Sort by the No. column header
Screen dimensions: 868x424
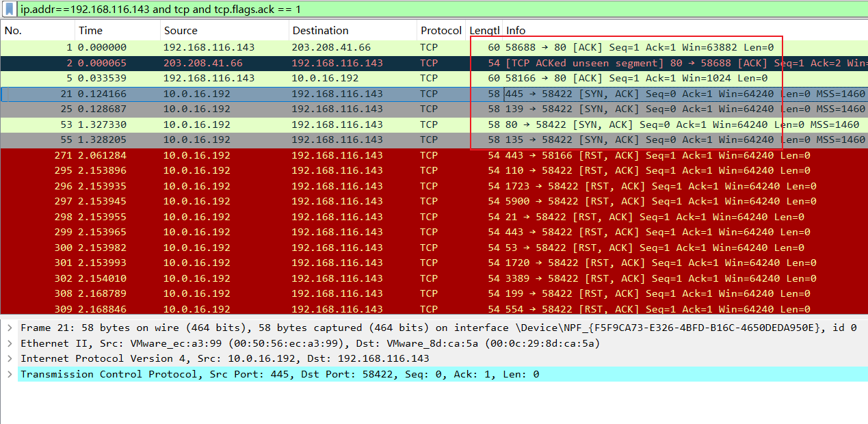38,31
